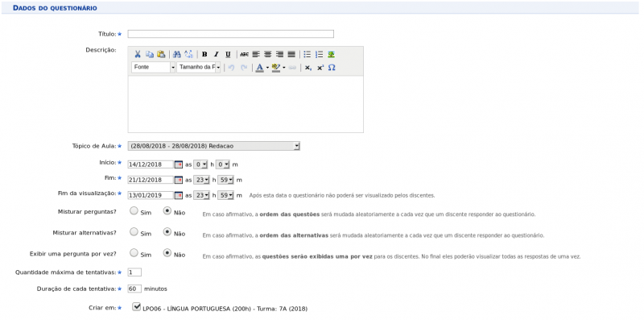This screenshot has height=320, width=644.
Task: Apply superscript formatting
Action: pos(320,68)
